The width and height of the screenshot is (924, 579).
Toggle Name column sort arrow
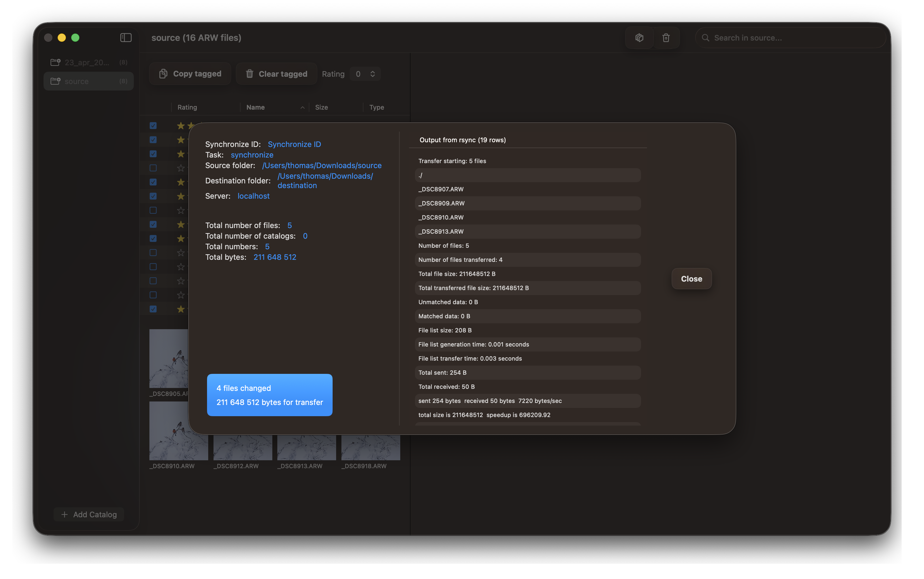pyautogui.click(x=302, y=108)
